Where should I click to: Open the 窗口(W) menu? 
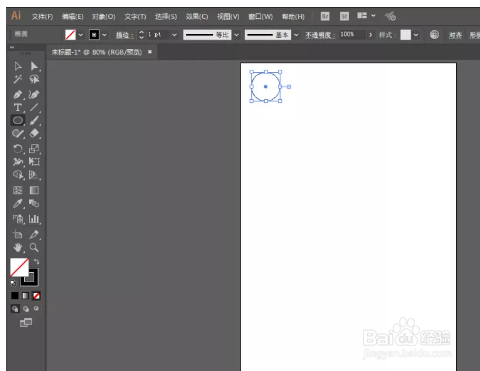tap(261, 16)
